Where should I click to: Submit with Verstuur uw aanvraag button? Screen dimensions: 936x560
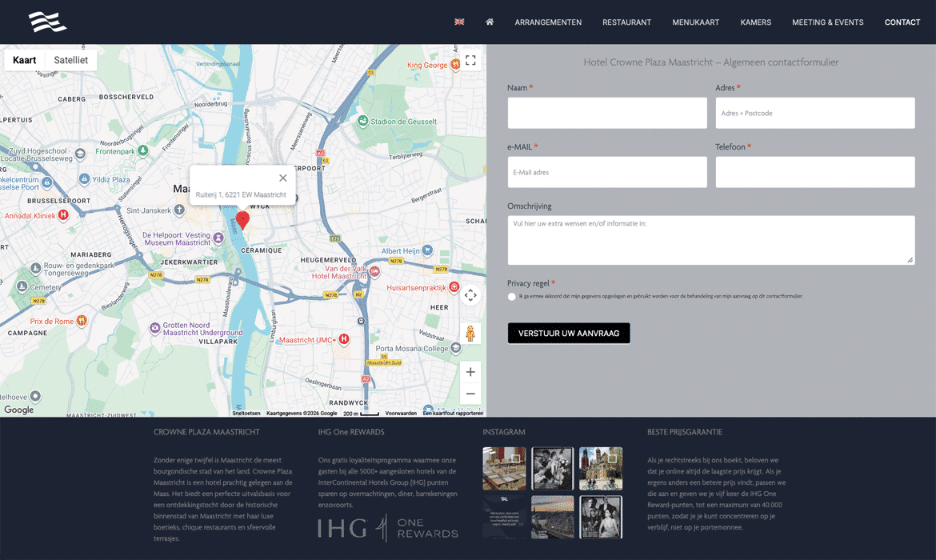tap(569, 333)
